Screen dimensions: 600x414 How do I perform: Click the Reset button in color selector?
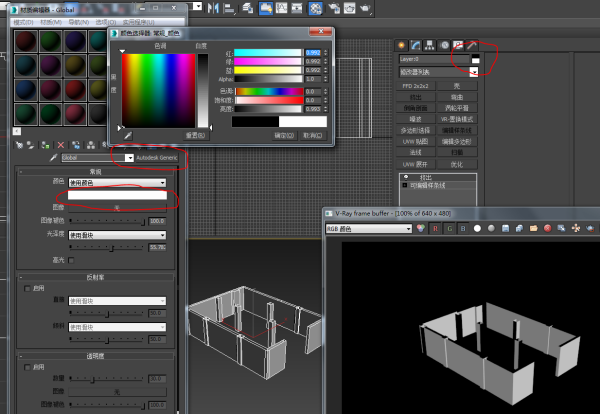pyautogui.click(x=195, y=134)
